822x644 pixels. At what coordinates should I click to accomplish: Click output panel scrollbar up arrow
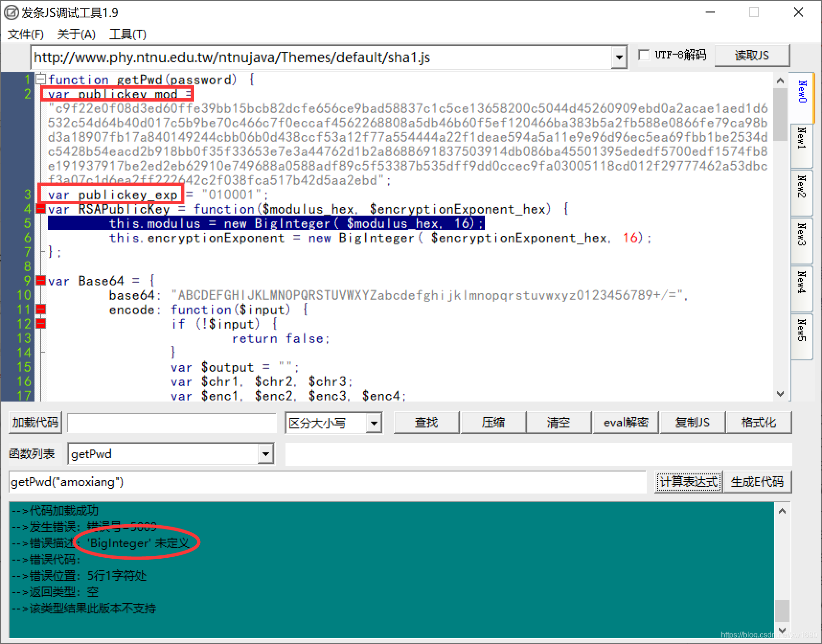point(782,511)
